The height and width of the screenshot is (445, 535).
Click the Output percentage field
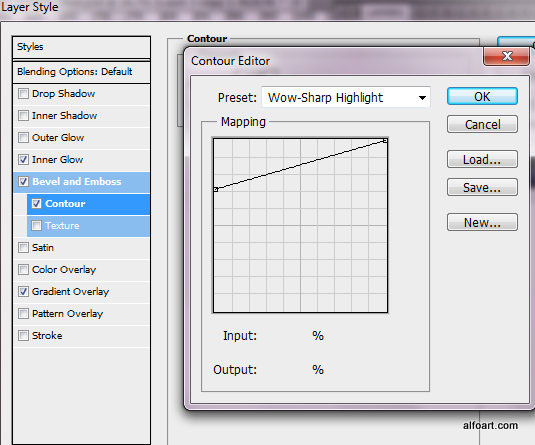[x=285, y=370]
